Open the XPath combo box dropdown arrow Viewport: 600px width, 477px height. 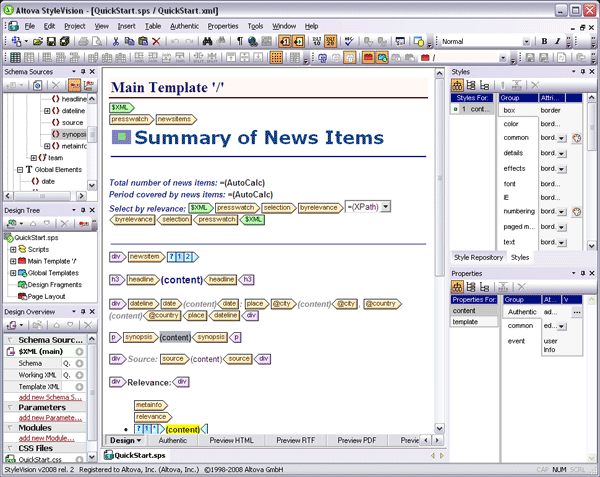386,207
